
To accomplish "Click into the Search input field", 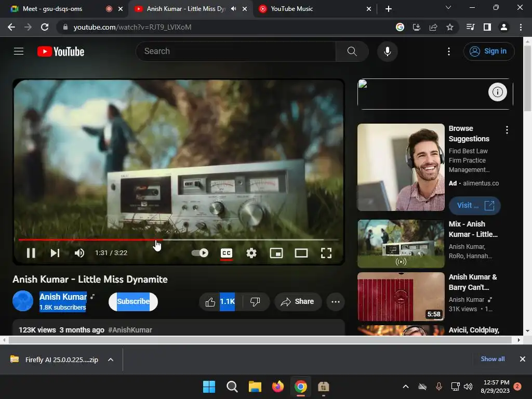I will [236, 51].
